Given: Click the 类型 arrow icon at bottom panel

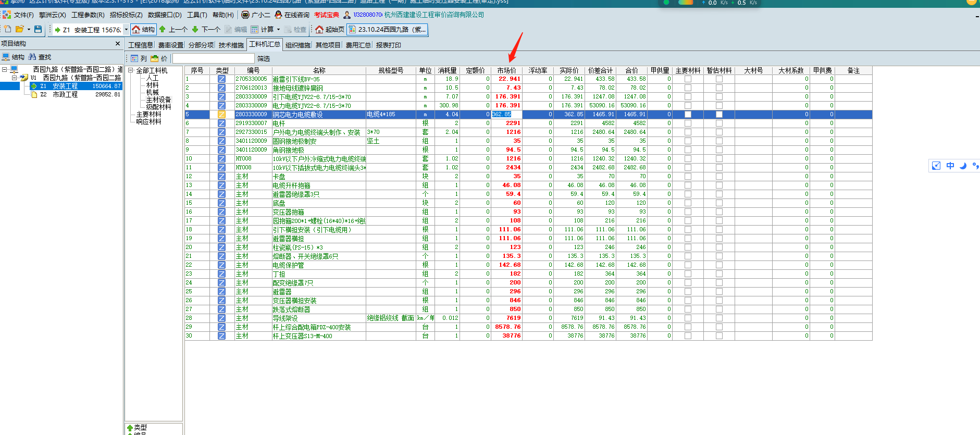Looking at the screenshot, I should click(x=130, y=428).
